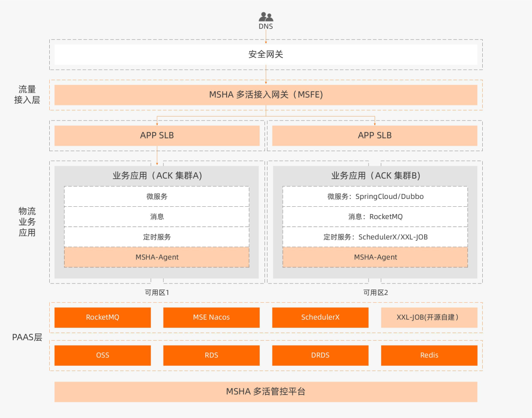Click the 物流业务应用 side label
The width and height of the screenshot is (532, 418).
click(27, 222)
